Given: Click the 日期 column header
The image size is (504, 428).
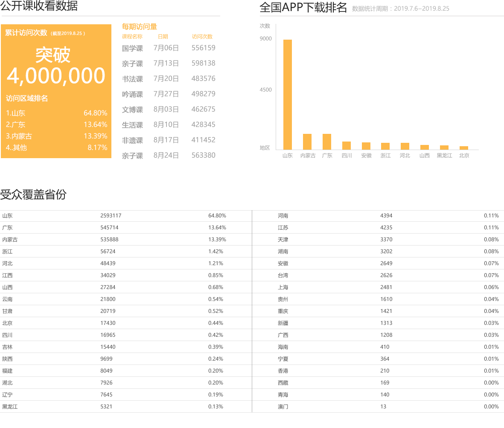Looking at the screenshot, I should (163, 37).
